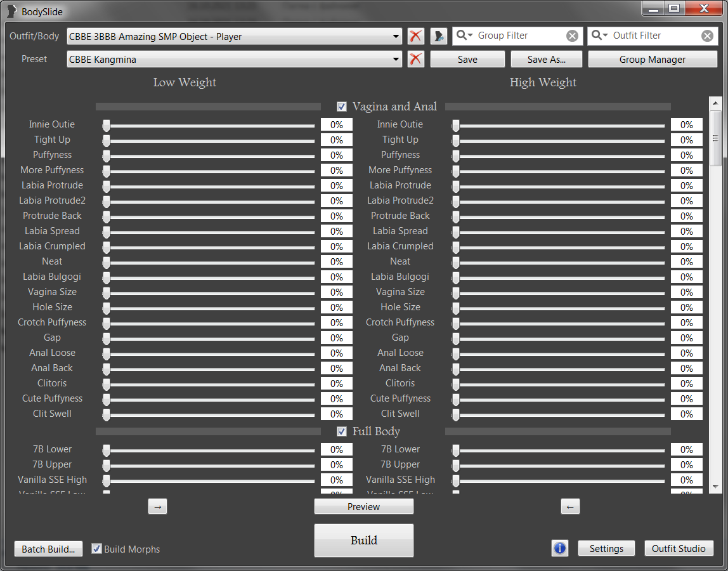Click the low weight Innie Outie slider
This screenshot has width=728, height=571.
(209, 125)
